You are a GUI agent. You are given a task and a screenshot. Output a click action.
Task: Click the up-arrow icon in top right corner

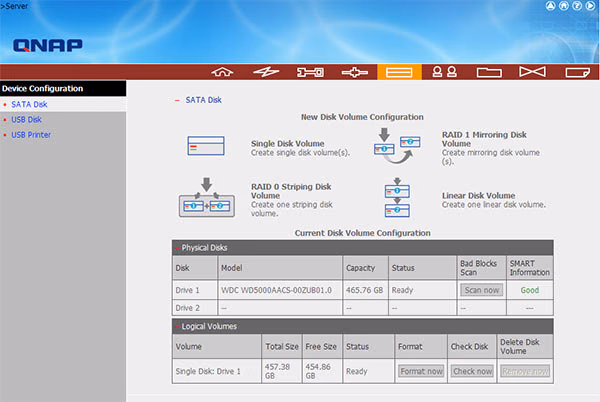pyautogui.click(x=550, y=6)
